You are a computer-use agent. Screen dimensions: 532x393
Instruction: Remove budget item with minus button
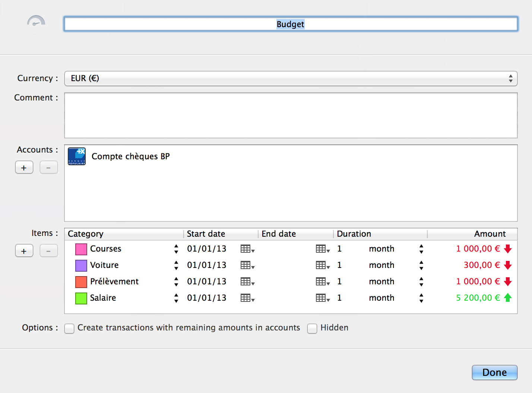(49, 251)
